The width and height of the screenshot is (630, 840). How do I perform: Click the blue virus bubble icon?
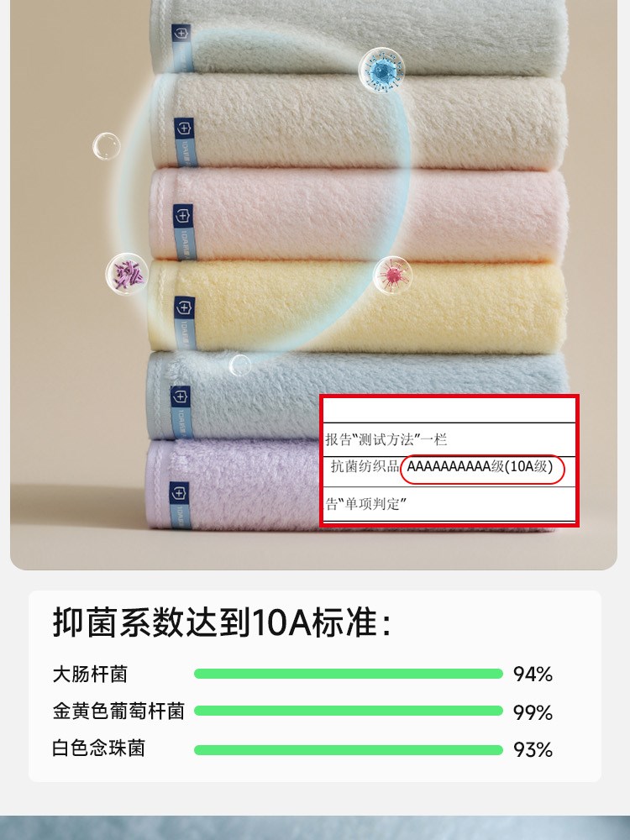(x=381, y=70)
